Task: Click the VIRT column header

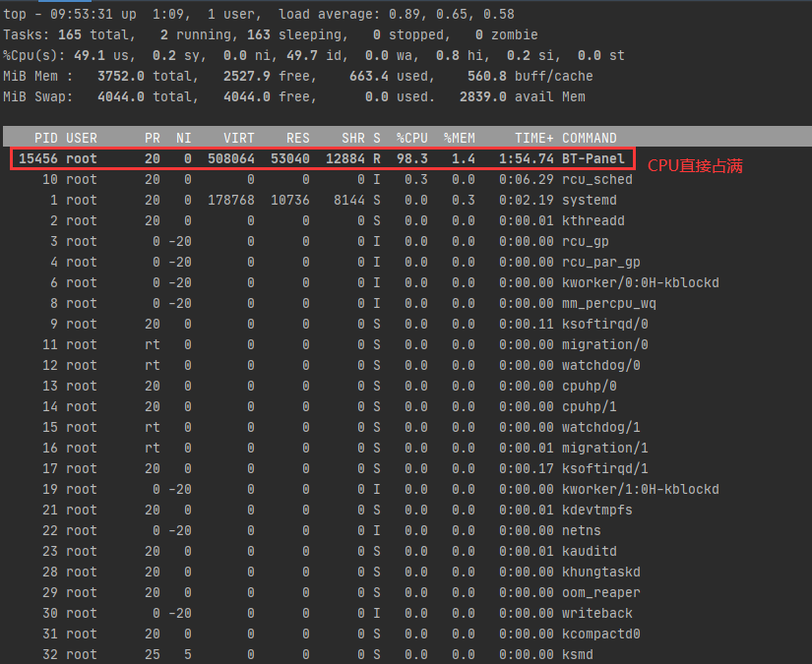Action: point(239,138)
